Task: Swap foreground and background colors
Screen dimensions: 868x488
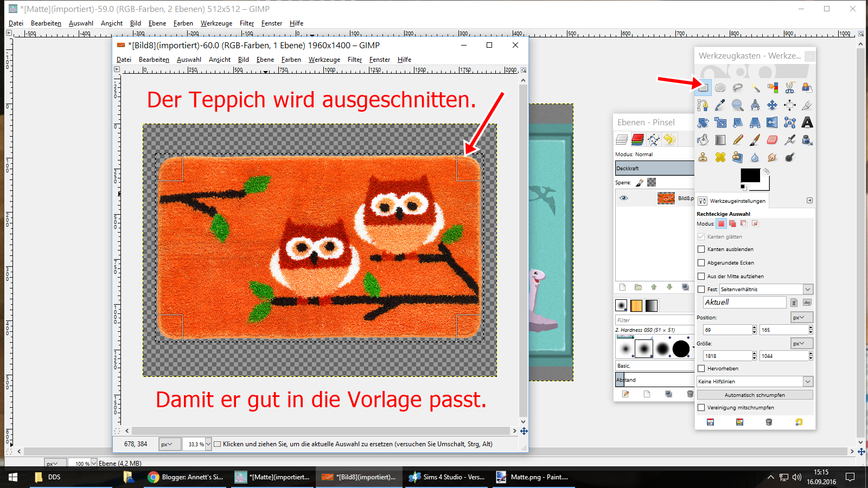Action: (767, 171)
